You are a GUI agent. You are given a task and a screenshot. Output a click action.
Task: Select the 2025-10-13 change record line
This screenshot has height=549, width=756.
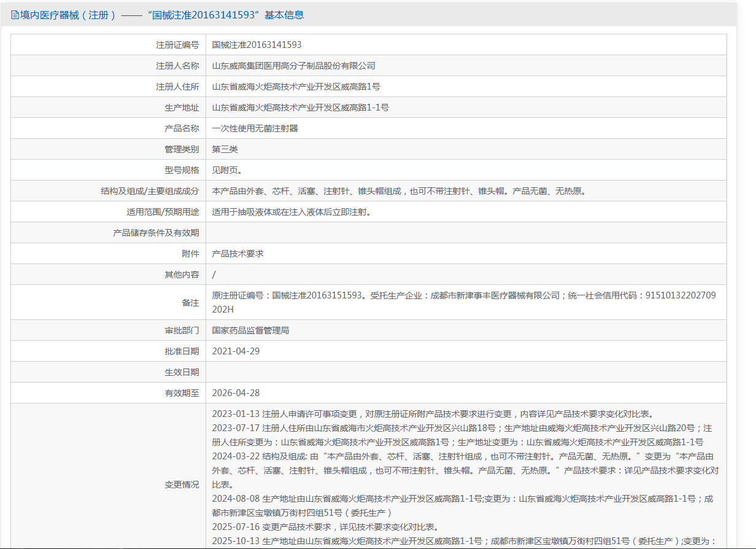pos(463,542)
